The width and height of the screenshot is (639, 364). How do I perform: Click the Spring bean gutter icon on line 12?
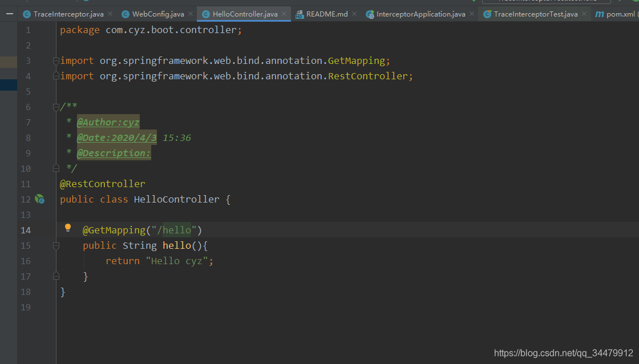click(x=39, y=199)
